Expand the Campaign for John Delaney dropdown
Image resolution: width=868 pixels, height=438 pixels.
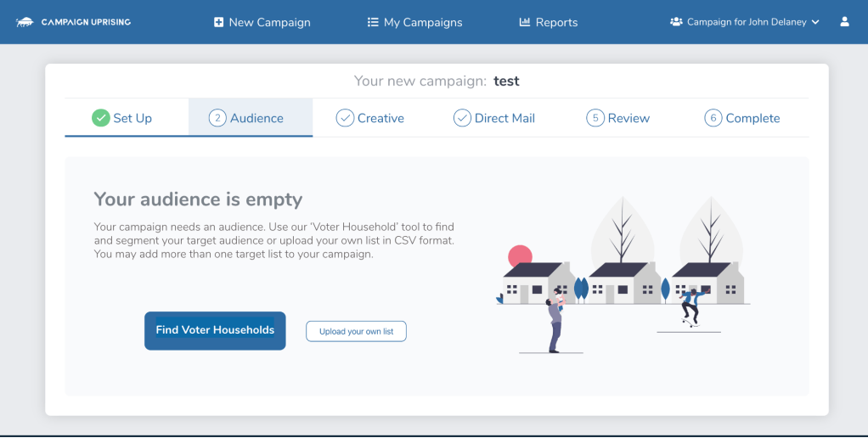click(746, 22)
